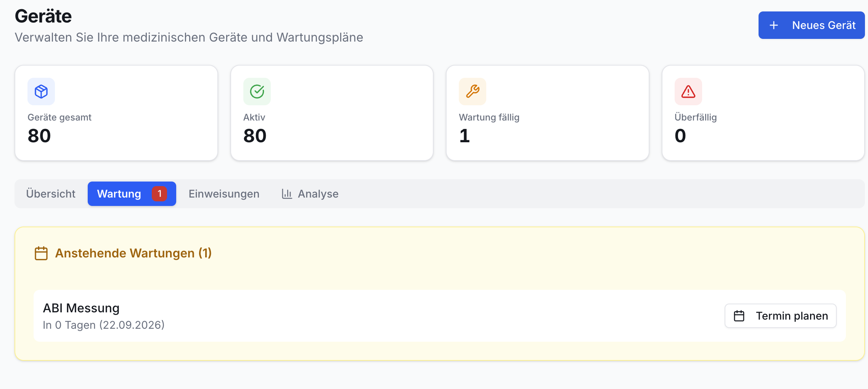Image resolution: width=868 pixels, height=389 pixels.
Task: Click the red warning triangle icon for Überfällig
Action: pyautogui.click(x=688, y=92)
